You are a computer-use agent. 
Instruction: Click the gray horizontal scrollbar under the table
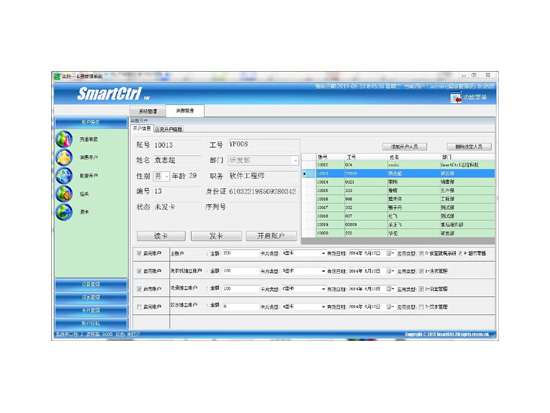pos(398,240)
